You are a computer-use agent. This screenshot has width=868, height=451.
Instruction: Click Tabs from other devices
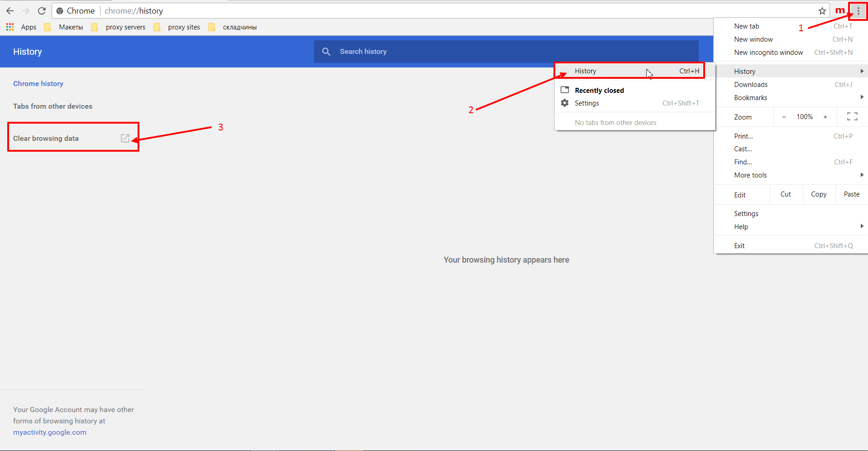click(52, 106)
